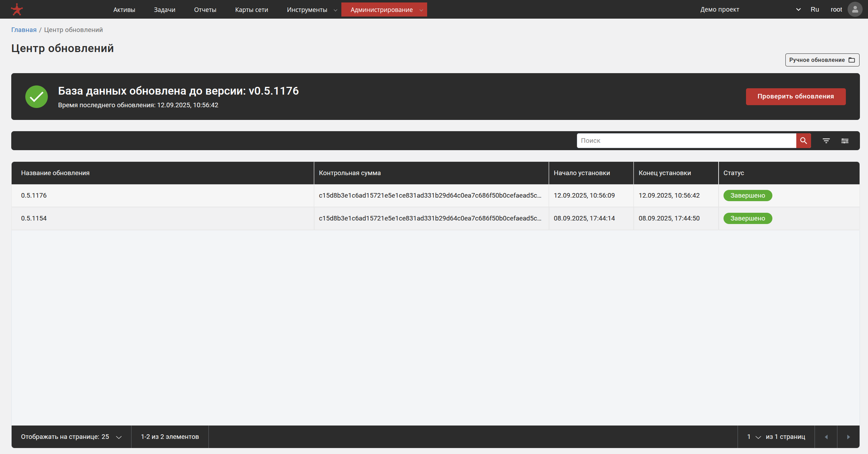Viewport: 868px width, 454px height.
Task: Switch language via Ru selector
Action: pyautogui.click(x=815, y=9)
